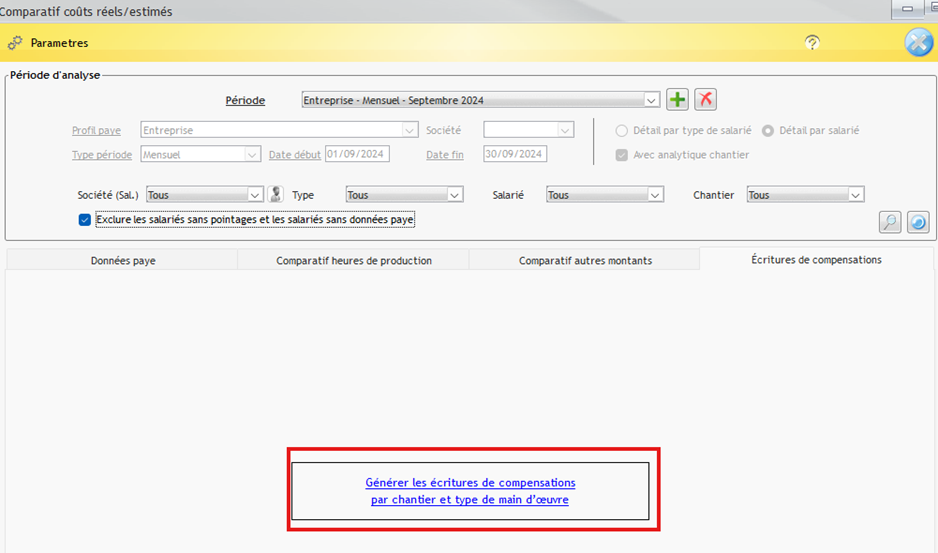Uncheck Exclure les salariés sans pointages checkbox
This screenshot has width=938, height=553.
coord(85,220)
